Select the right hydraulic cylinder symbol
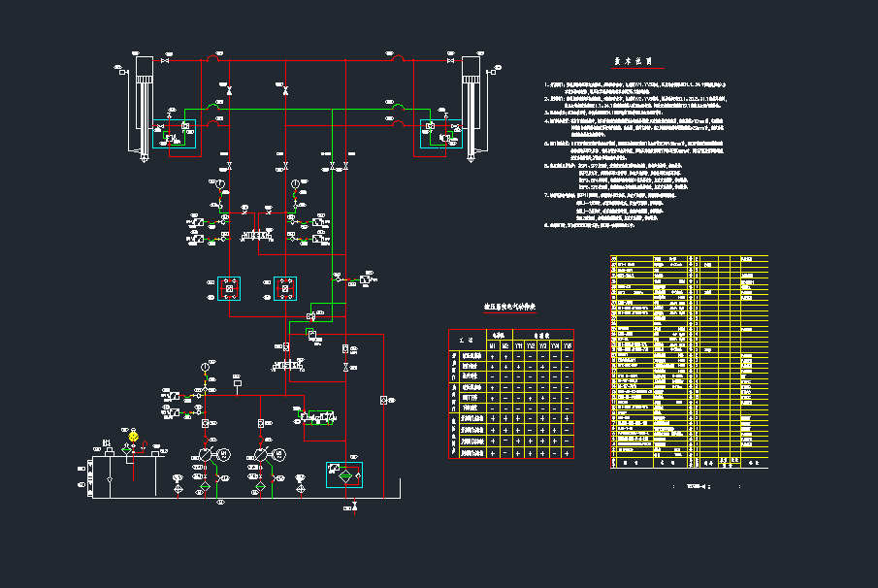 coord(472,102)
